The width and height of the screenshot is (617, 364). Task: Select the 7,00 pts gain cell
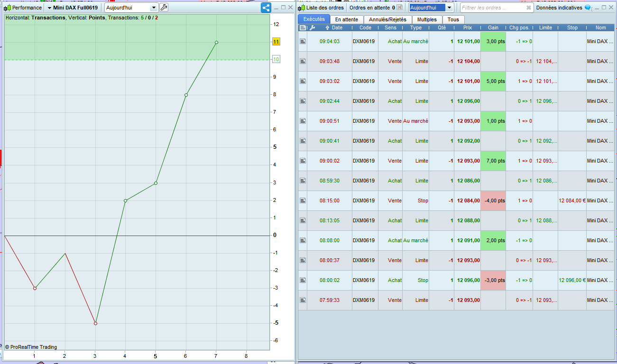(493, 161)
